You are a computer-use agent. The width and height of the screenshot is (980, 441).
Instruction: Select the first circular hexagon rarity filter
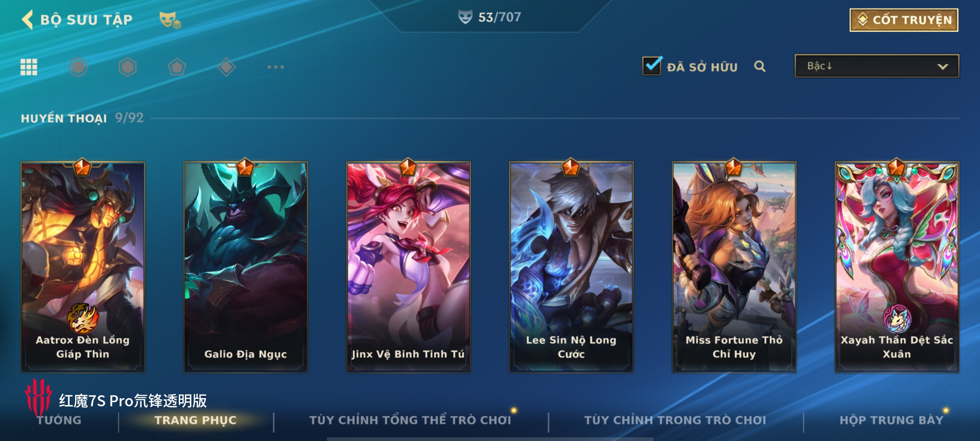[78, 67]
